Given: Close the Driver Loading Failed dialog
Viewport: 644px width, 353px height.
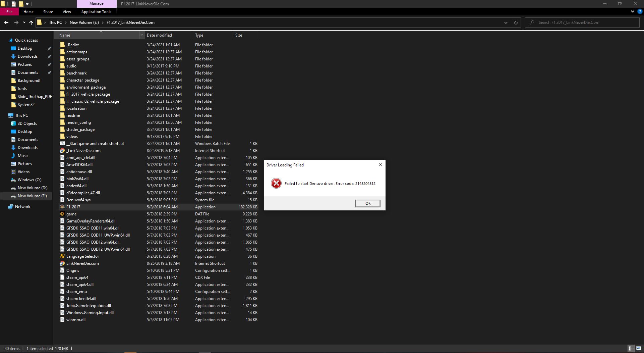Looking at the screenshot, I should (380, 165).
